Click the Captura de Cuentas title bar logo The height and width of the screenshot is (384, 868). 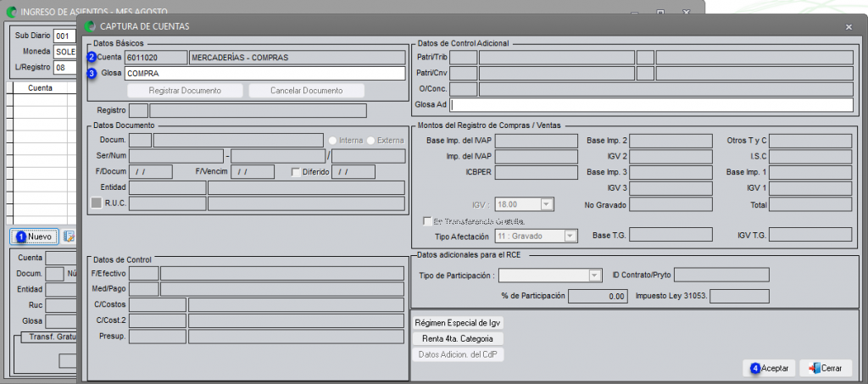pyautogui.click(x=90, y=26)
